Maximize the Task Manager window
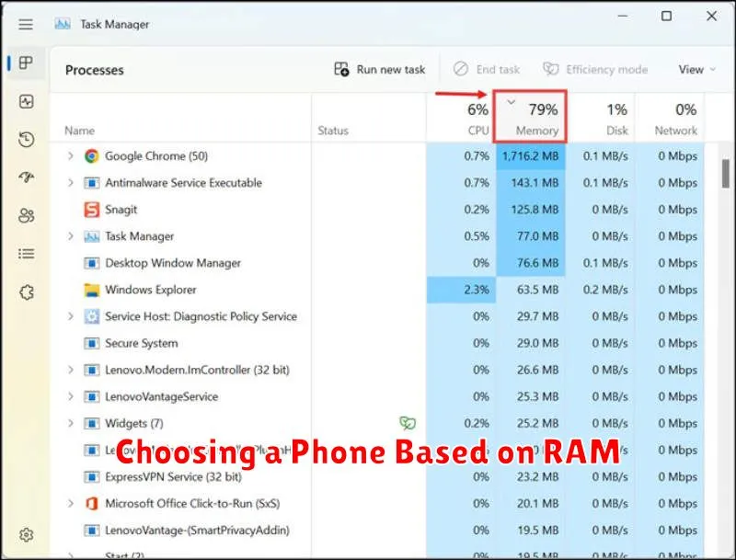736x560 pixels. point(666,16)
